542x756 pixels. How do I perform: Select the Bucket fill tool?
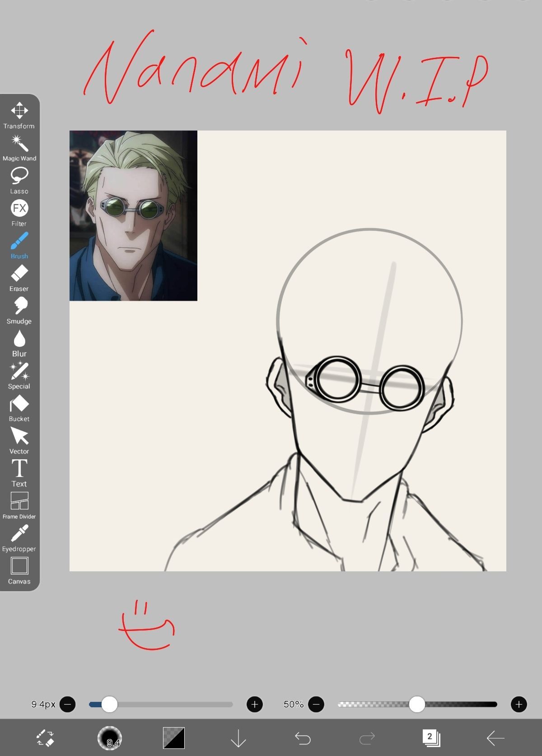point(19,408)
